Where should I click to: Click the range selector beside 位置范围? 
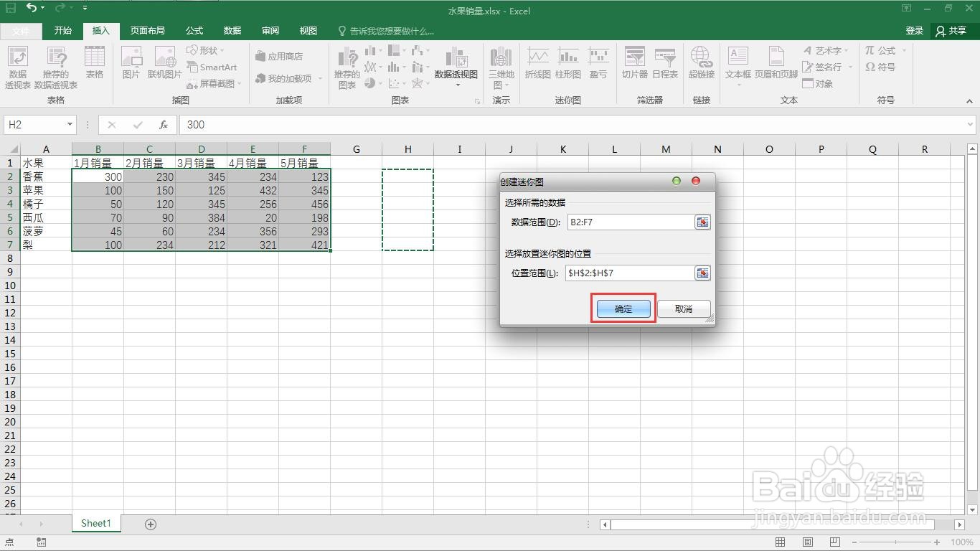[702, 273]
